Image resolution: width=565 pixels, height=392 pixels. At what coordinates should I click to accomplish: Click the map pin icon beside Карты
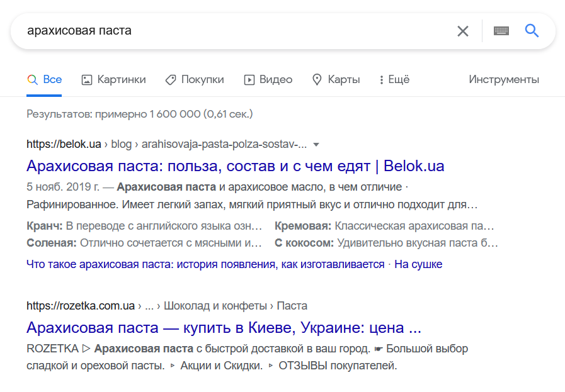(317, 80)
